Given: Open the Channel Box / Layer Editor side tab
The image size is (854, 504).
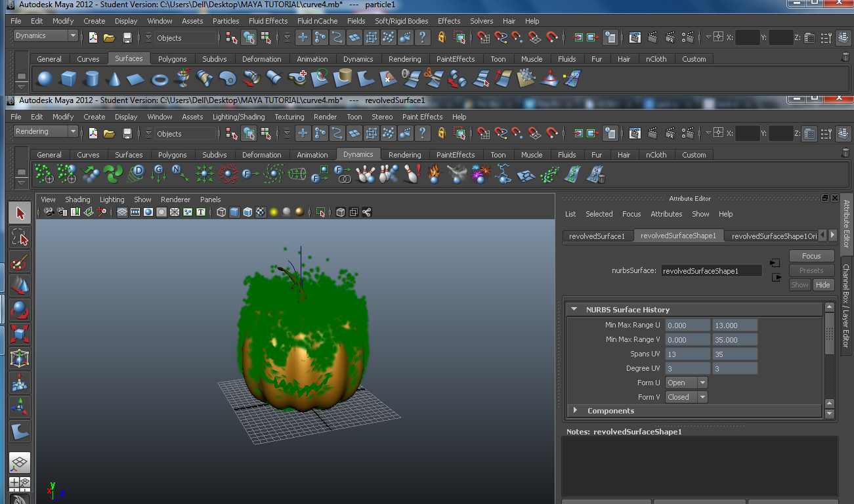Looking at the screenshot, I should [x=847, y=306].
